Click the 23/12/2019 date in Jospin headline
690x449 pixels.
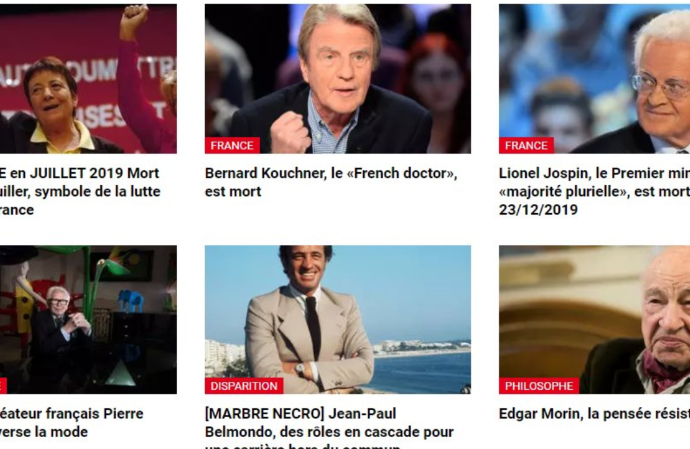click(x=538, y=210)
